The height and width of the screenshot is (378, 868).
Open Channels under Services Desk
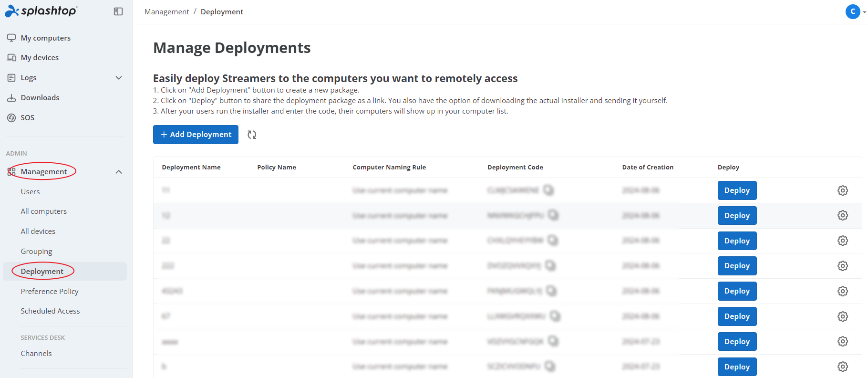[36, 353]
